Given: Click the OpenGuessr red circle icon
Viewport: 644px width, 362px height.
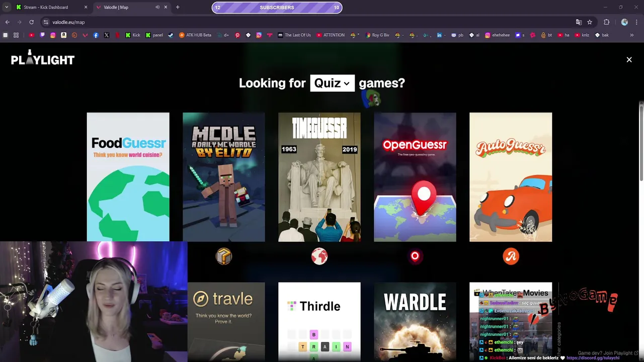Looking at the screenshot, I should 415,256.
